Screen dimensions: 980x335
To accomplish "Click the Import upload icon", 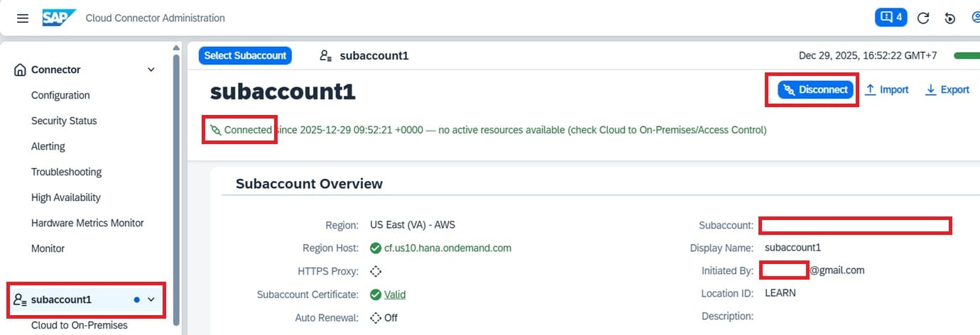I will point(870,90).
